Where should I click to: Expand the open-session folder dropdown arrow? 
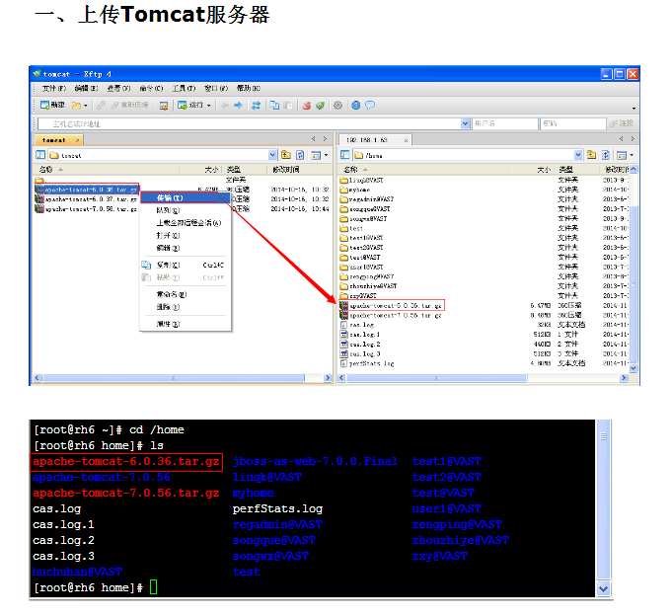point(86,106)
